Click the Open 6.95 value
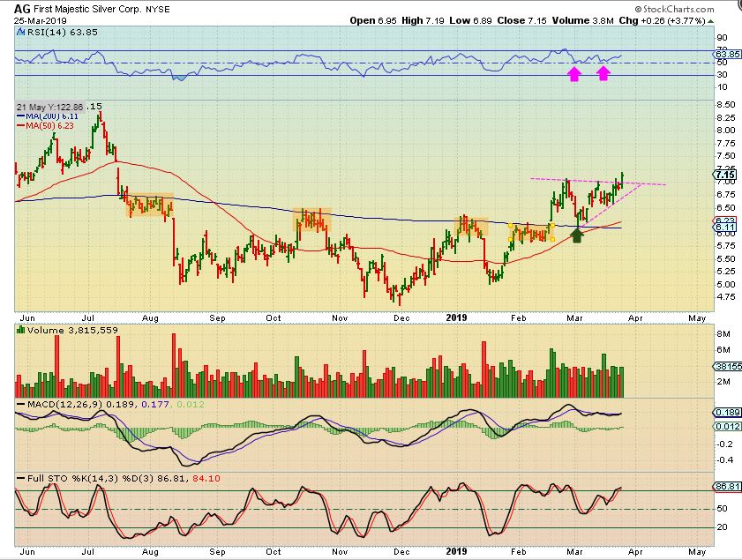 373,21
